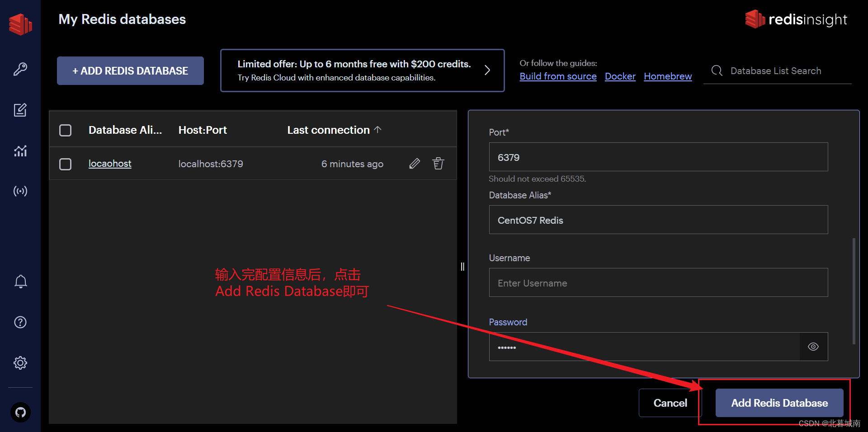Click the localhost:6379 host cell
The image size is (868, 432).
pyautogui.click(x=211, y=164)
